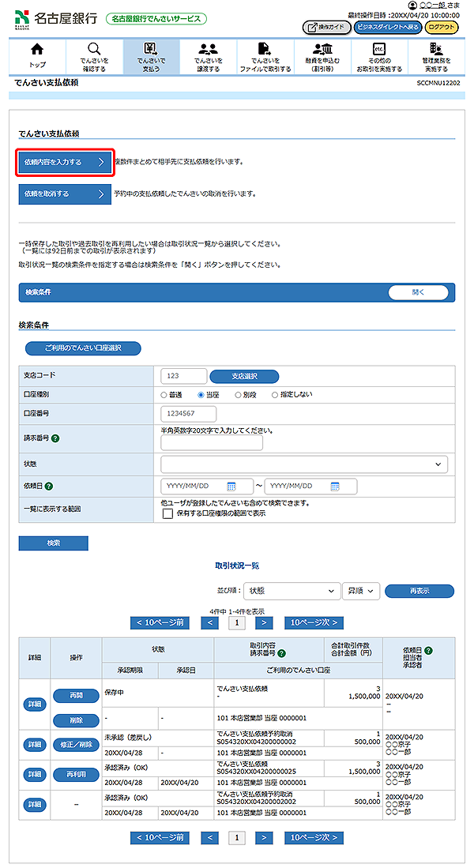The image size is (474, 868).
Task: Open その他のお取引 etc icon
Action: 378,50
